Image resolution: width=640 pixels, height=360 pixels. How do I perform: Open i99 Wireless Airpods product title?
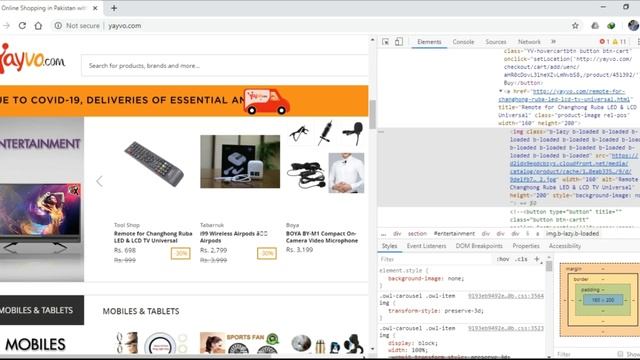tap(233, 237)
